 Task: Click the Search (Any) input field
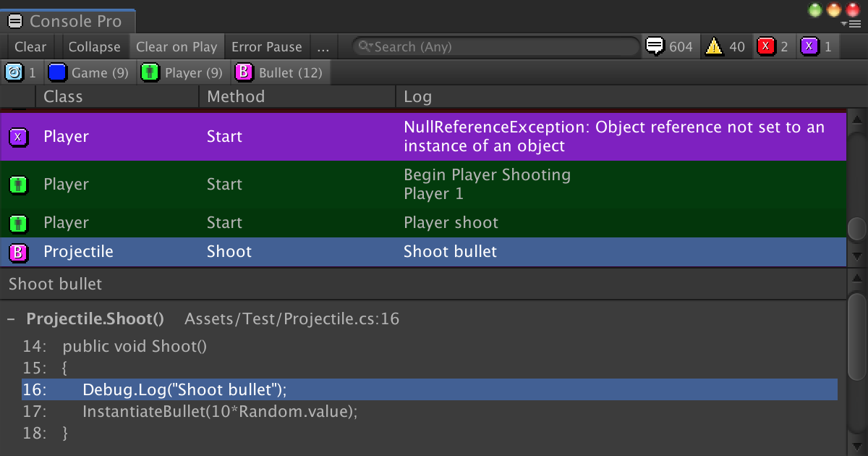coord(499,47)
